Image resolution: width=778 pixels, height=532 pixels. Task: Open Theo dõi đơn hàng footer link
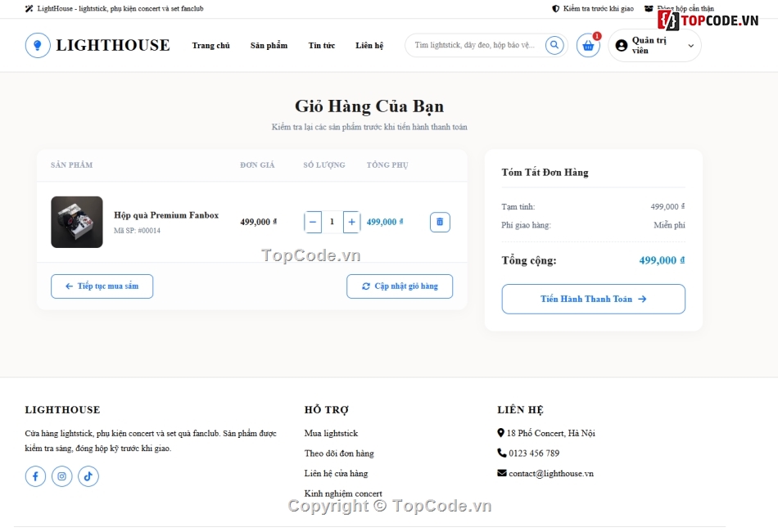(339, 453)
